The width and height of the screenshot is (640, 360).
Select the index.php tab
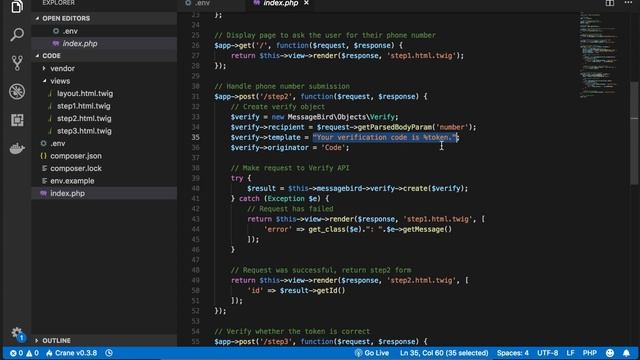pyautogui.click(x=281, y=3)
